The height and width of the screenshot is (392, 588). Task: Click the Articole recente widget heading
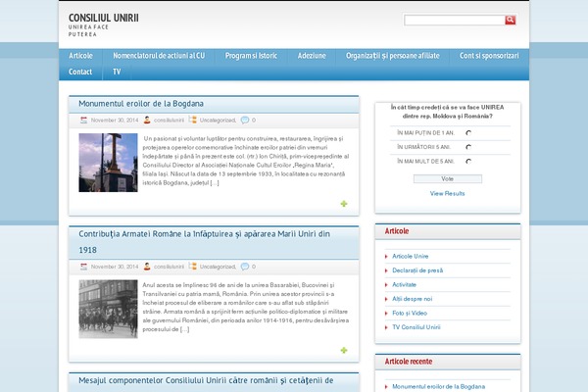point(409,362)
